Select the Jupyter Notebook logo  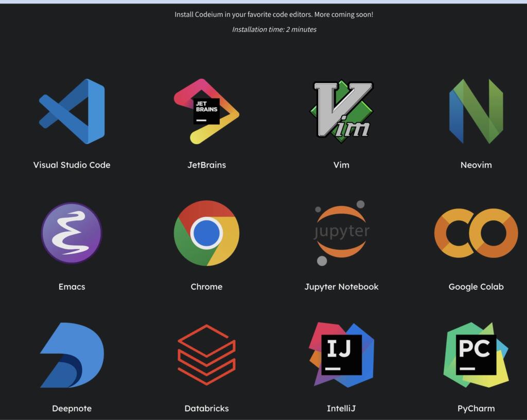click(341, 233)
